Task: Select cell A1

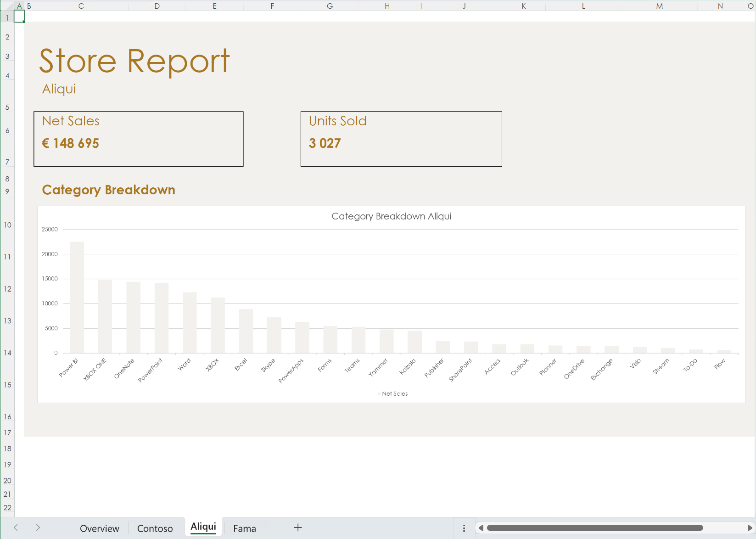Action: coord(19,17)
